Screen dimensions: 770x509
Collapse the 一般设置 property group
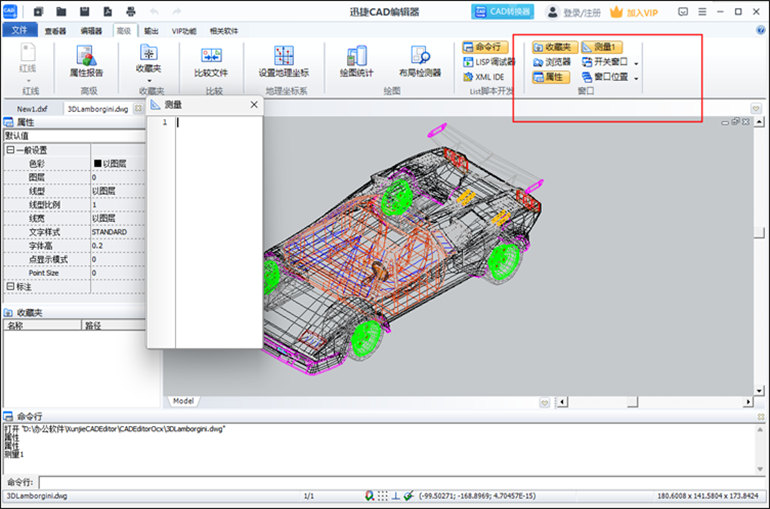[10, 150]
